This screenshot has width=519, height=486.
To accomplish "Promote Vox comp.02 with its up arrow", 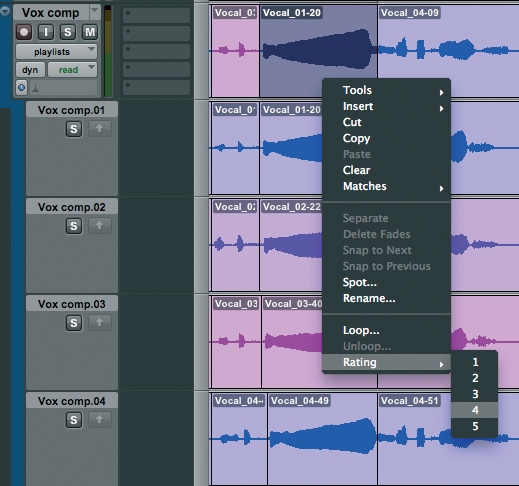I will (x=100, y=226).
